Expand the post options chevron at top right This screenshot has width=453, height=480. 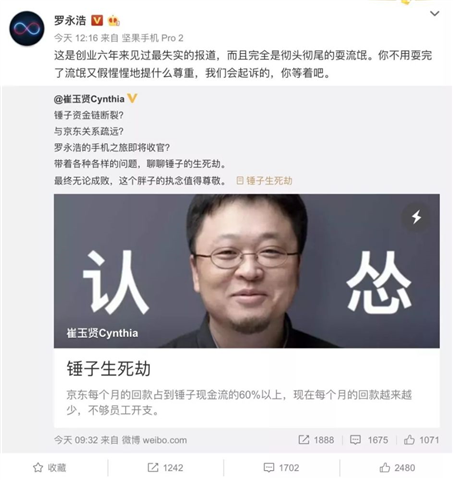coord(434,14)
